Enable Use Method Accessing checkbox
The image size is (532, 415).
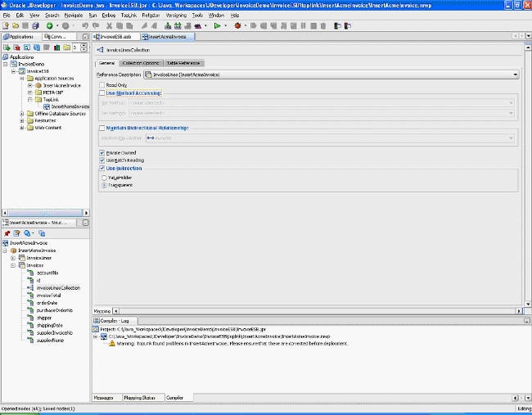tap(101, 93)
